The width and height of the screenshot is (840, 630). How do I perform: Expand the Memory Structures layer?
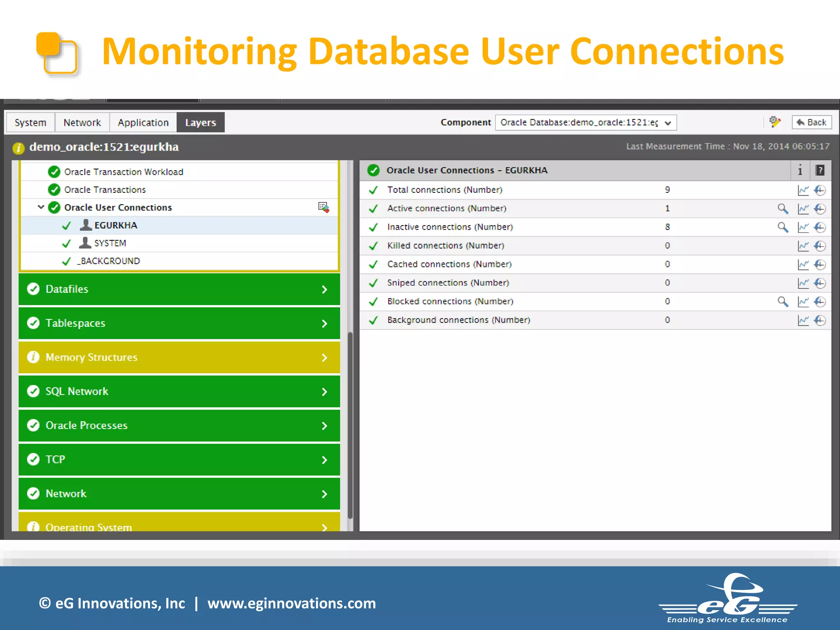tap(179, 358)
